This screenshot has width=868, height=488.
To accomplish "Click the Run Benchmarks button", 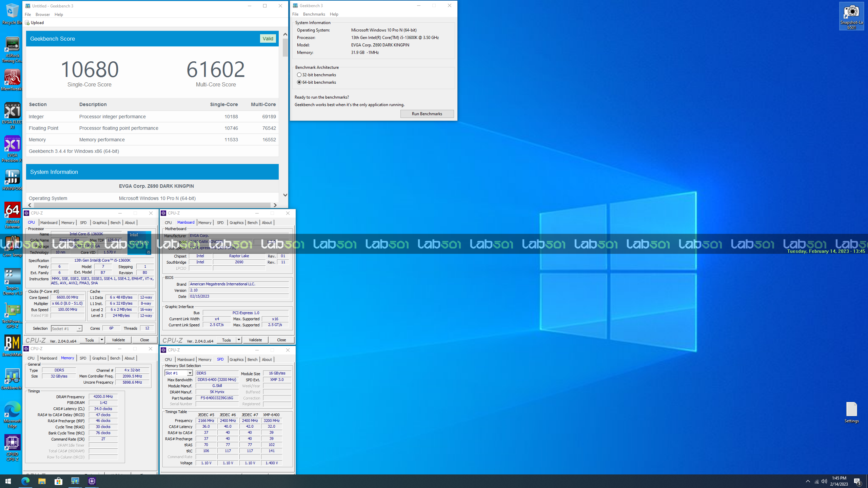I will point(427,114).
